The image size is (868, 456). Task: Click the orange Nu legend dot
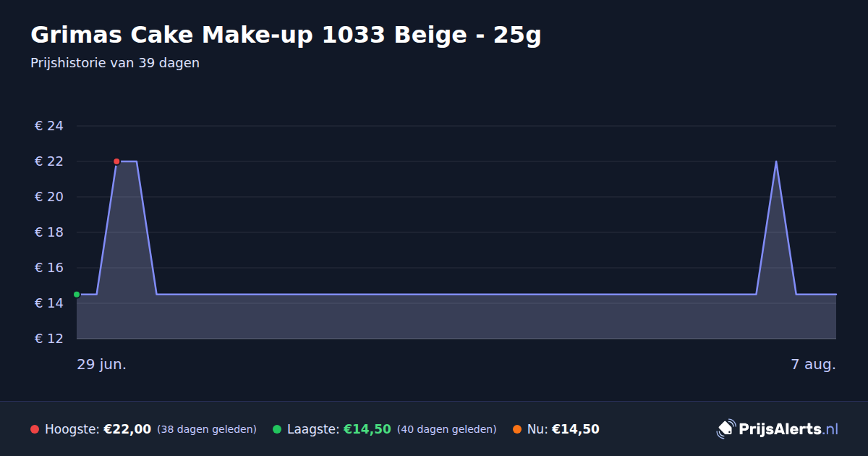[x=517, y=429]
